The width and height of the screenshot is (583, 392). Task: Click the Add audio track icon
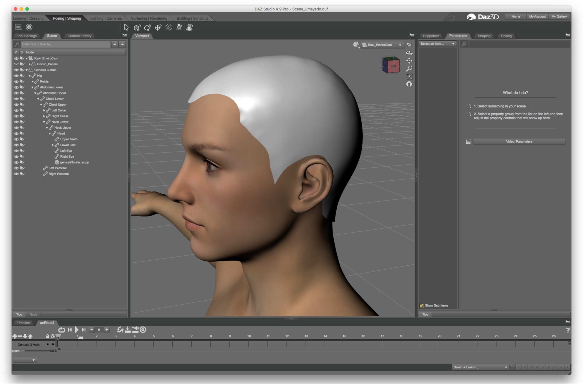coord(135,330)
